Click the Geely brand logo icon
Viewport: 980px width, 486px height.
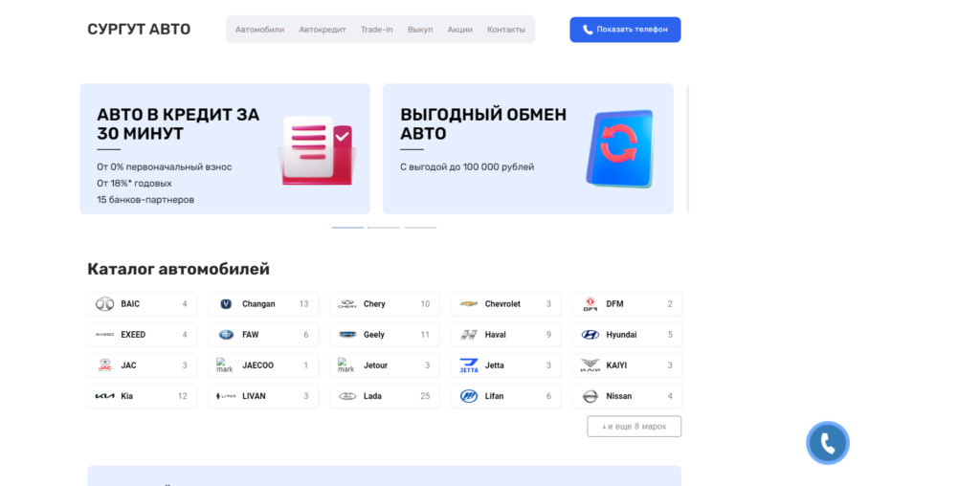(x=347, y=335)
